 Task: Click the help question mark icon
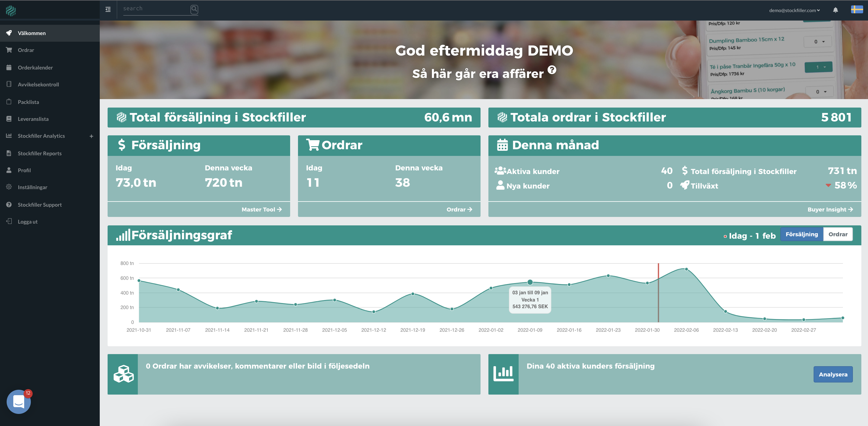pyautogui.click(x=552, y=70)
